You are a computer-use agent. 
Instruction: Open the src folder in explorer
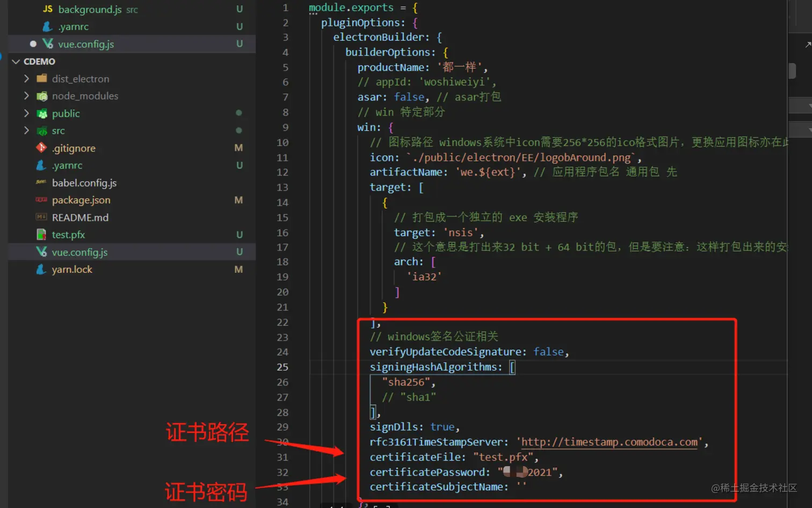[x=59, y=130]
